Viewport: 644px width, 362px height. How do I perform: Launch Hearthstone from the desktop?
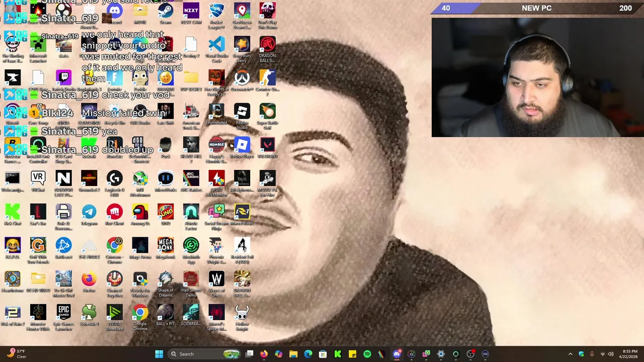(13, 282)
